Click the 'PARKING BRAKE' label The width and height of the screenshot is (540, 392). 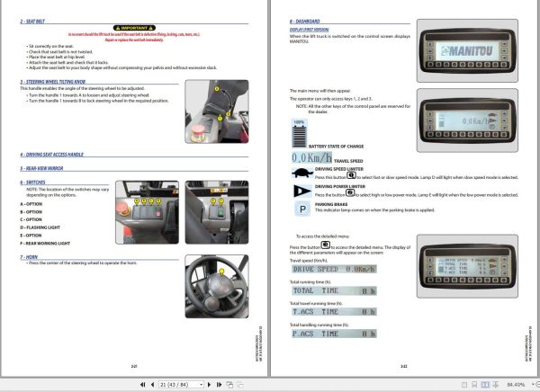coord(331,204)
